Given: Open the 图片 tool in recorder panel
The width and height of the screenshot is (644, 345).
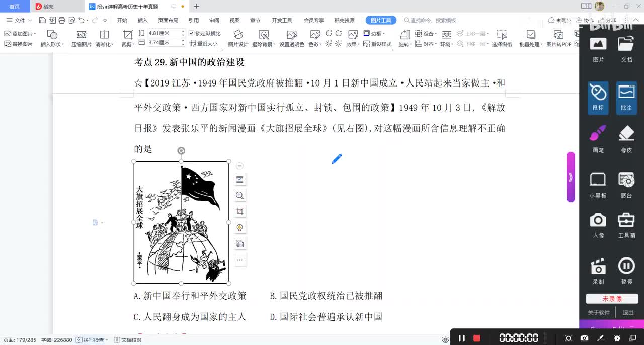Looking at the screenshot, I should click(598, 49).
